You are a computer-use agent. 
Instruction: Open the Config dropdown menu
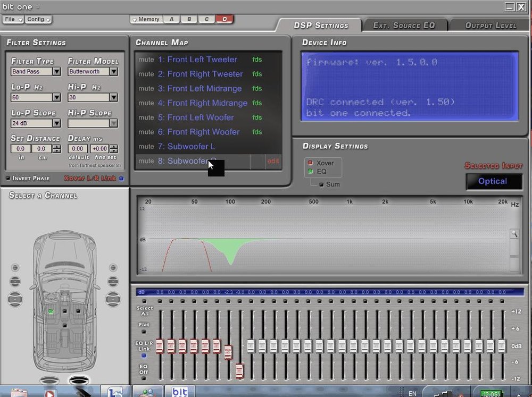(x=38, y=19)
